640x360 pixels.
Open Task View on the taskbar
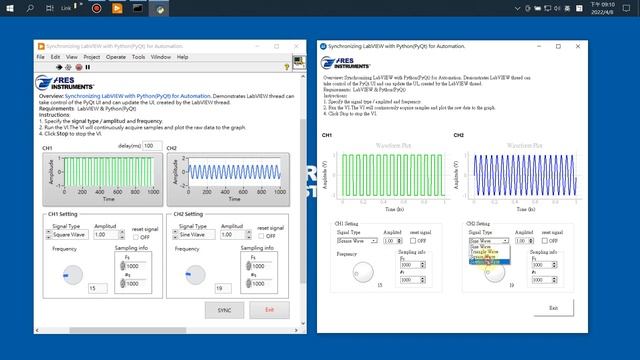(49, 8)
